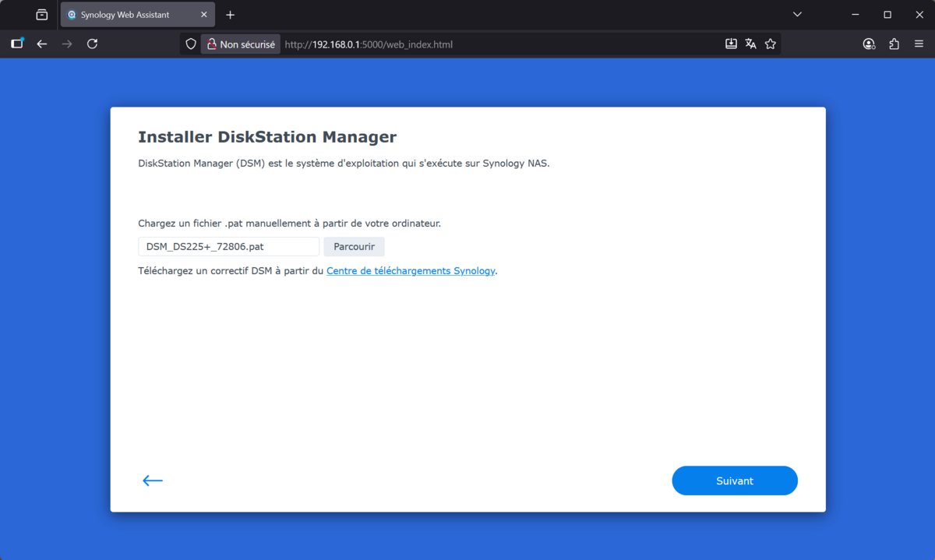
Task: Open the hamburger application menu
Action: pyautogui.click(x=919, y=44)
